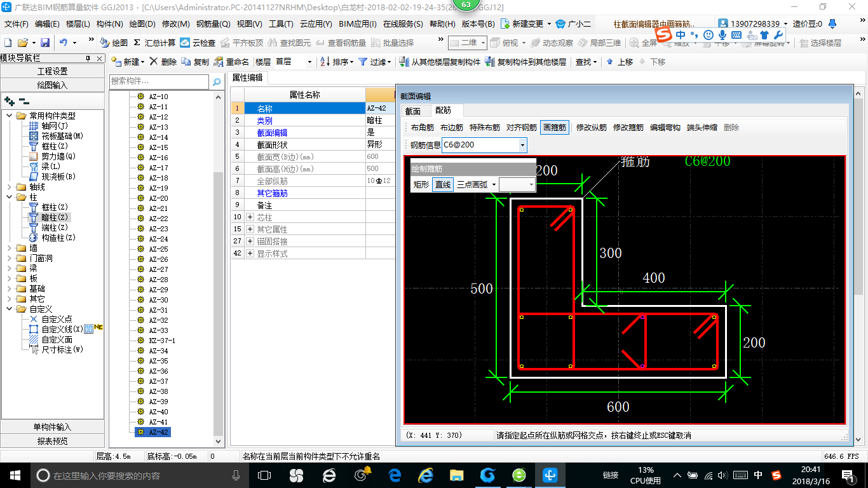Click the collapse-all minus icon in navigation bar
868x488 pixels.
pyautogui.click(x=24, y=100)
